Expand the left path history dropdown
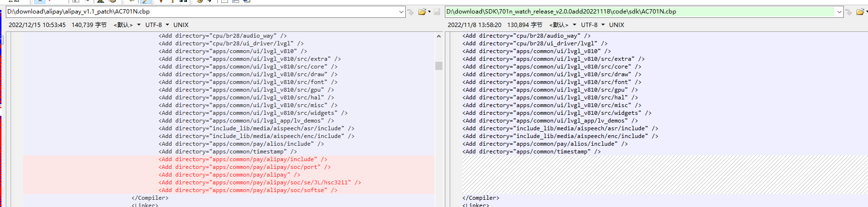 pyautogui.click(x=401, y=12)
